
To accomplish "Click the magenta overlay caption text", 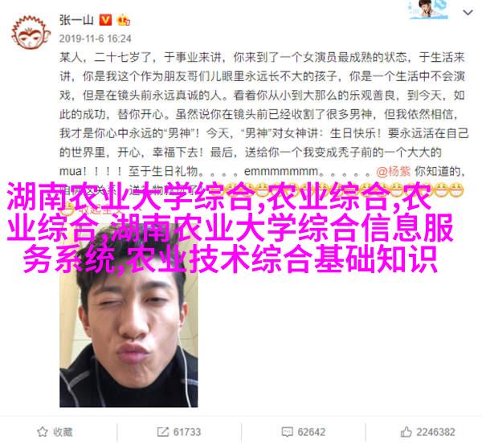I will coord(230,227).
